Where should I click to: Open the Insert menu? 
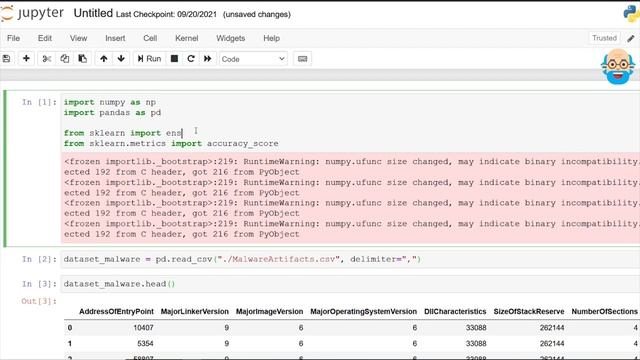(x=115, y=38)
